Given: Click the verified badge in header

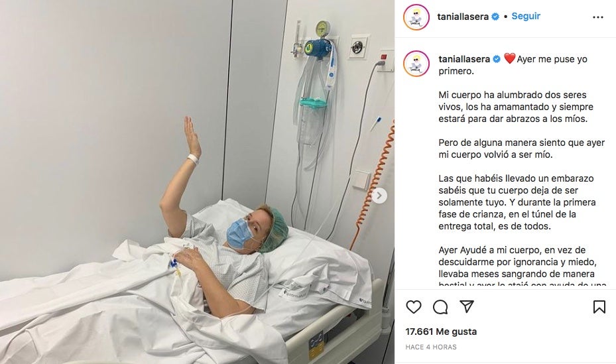Looking at the screenshot, I should coord(495,17).
